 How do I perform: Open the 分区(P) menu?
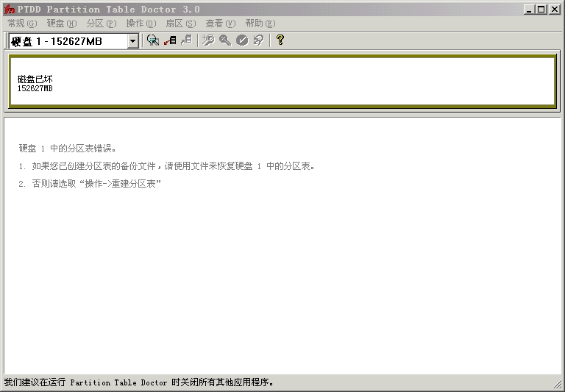pos(101,24)
